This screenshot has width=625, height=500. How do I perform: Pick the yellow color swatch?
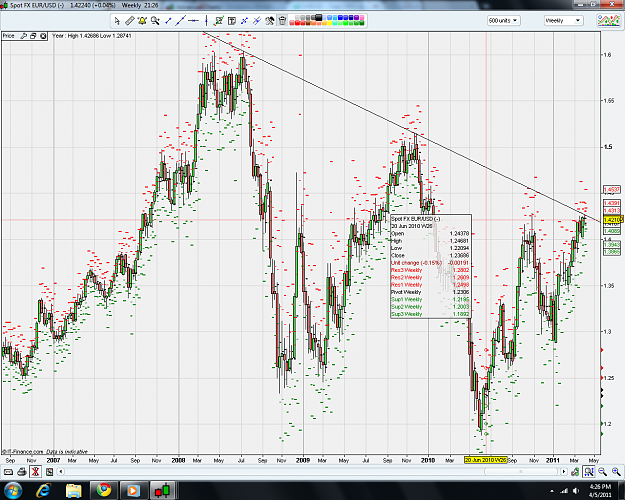click(330, 23)
